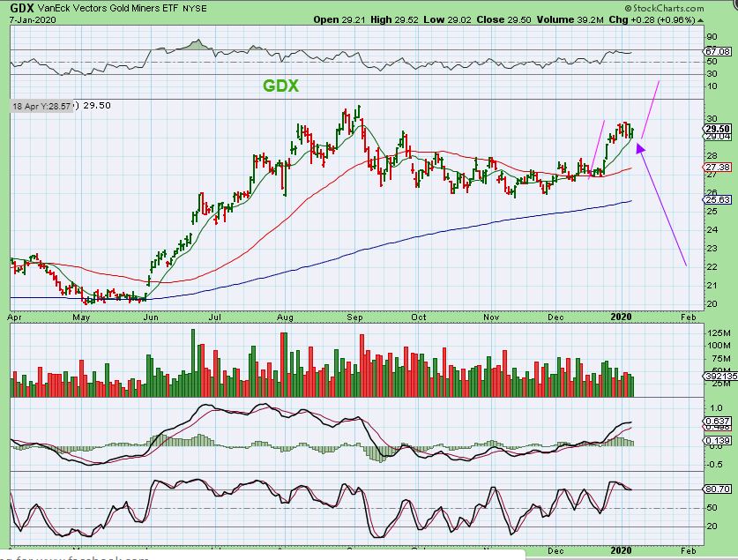
Task: Click the blue 25.63 moving average label
Action: tap(718, 199)
